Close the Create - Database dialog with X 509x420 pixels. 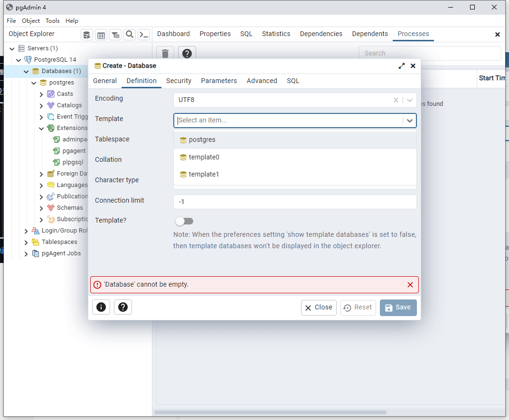(x=413, y=66)
